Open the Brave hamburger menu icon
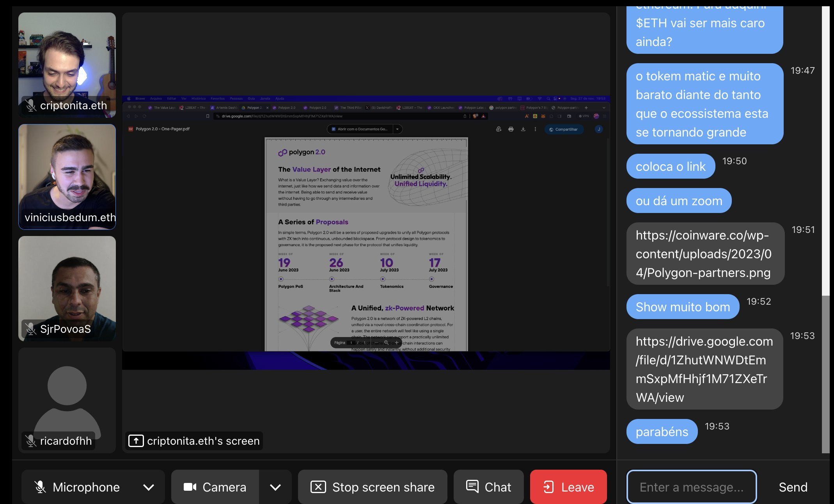This screenshot has width=834, height=504. tap(605, 116)
